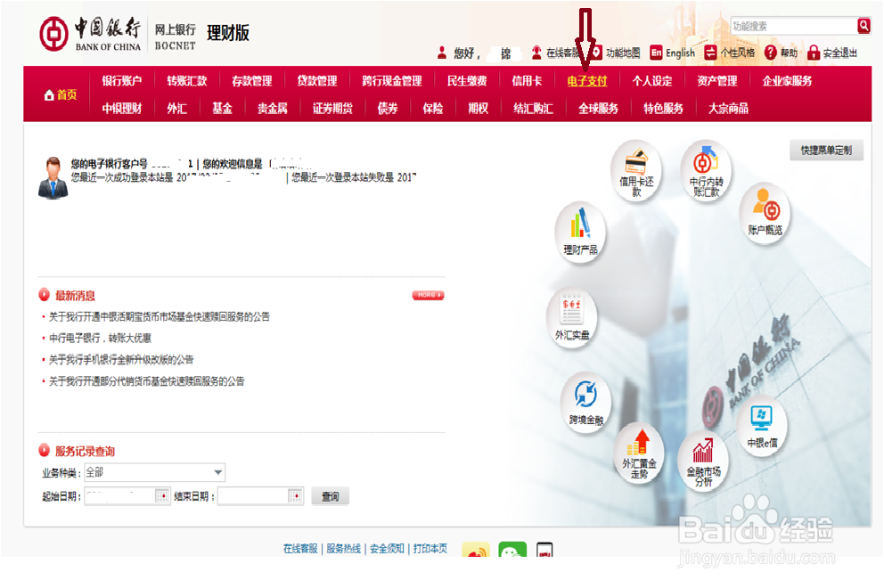Click the 查询 query button
The width and height of the screenshot is (884, 588).
(331, 496)
